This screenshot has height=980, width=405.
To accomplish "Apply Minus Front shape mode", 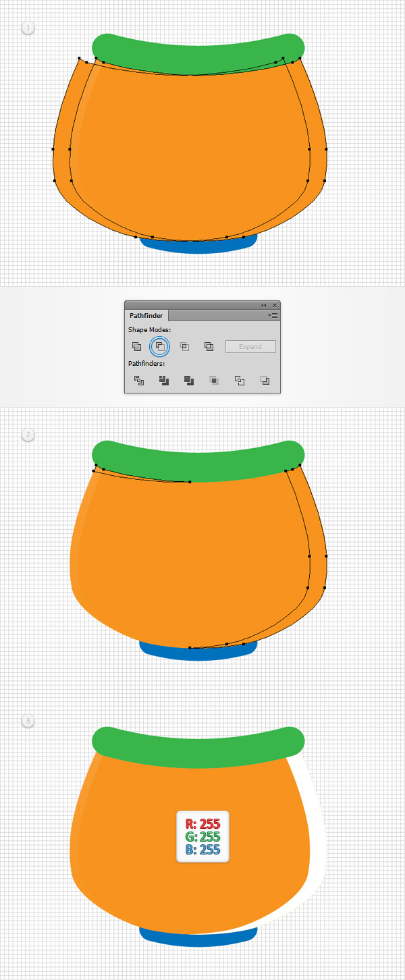I will [160, 346].
